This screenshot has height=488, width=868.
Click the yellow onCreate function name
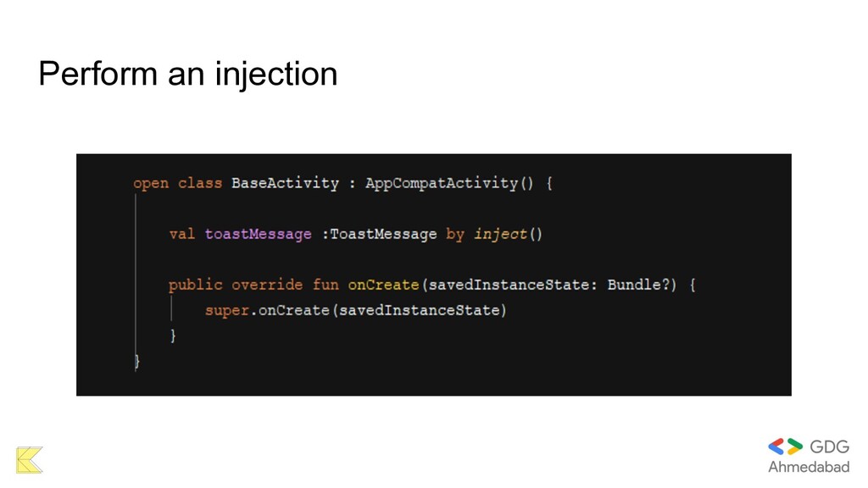click(383, 285)
